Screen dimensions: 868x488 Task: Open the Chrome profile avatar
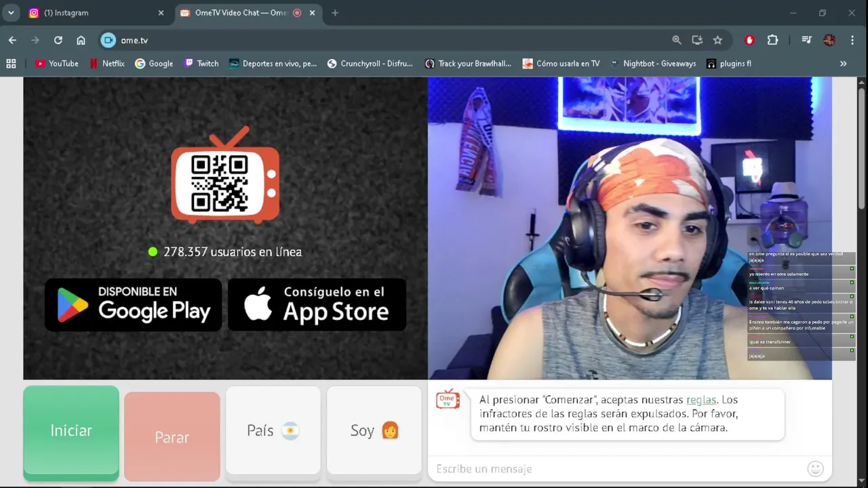point(829,40)
